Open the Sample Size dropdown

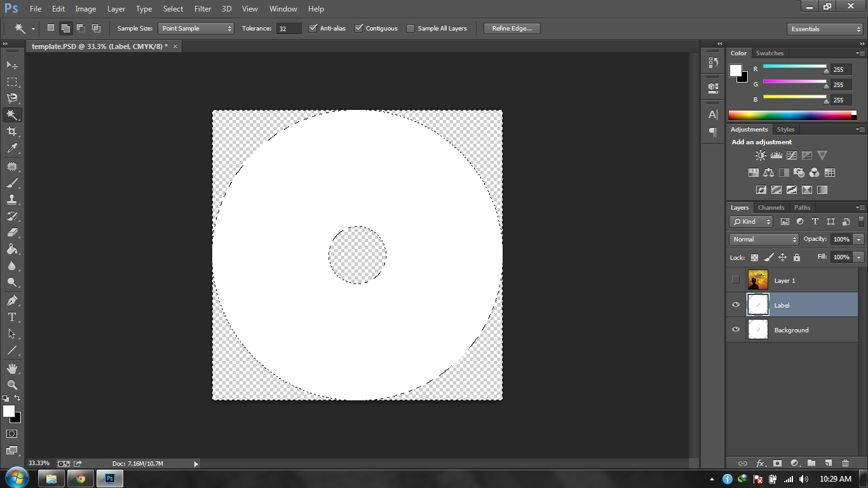point(196,28)
